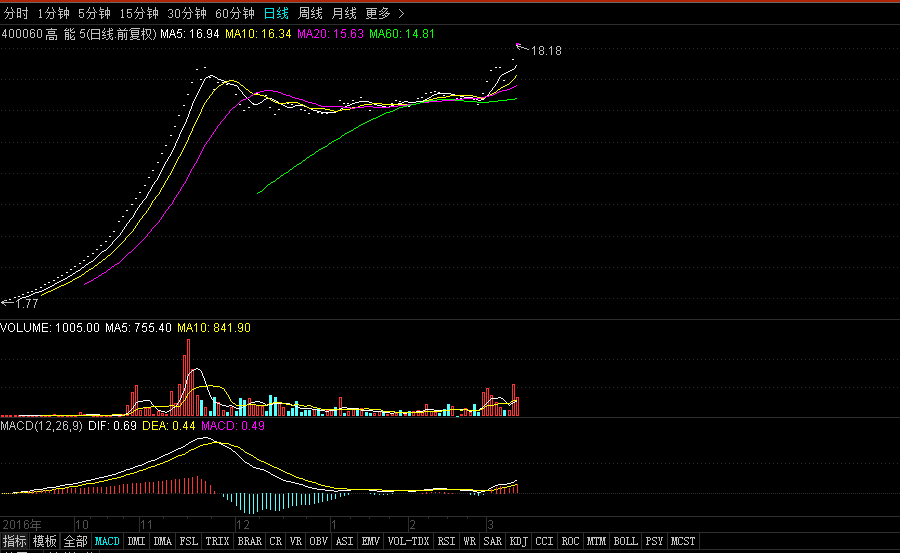
Task: Select the CCI indicator tab
Action: click(544, 541)
